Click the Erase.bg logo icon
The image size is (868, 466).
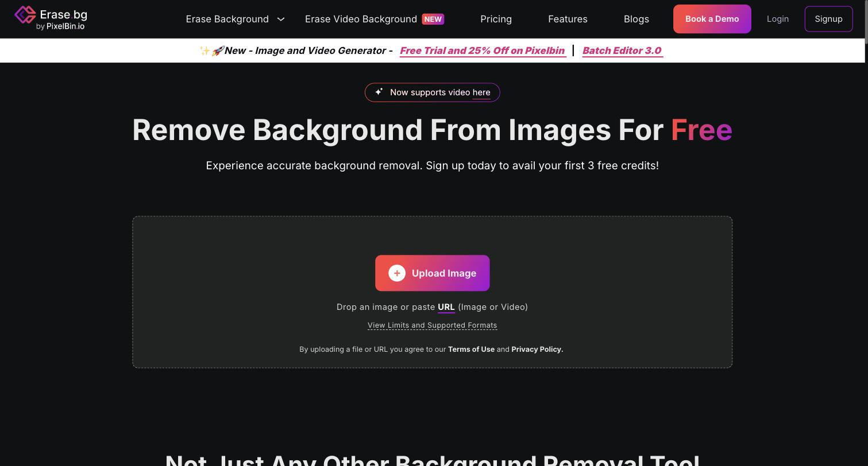coord(25,15)
